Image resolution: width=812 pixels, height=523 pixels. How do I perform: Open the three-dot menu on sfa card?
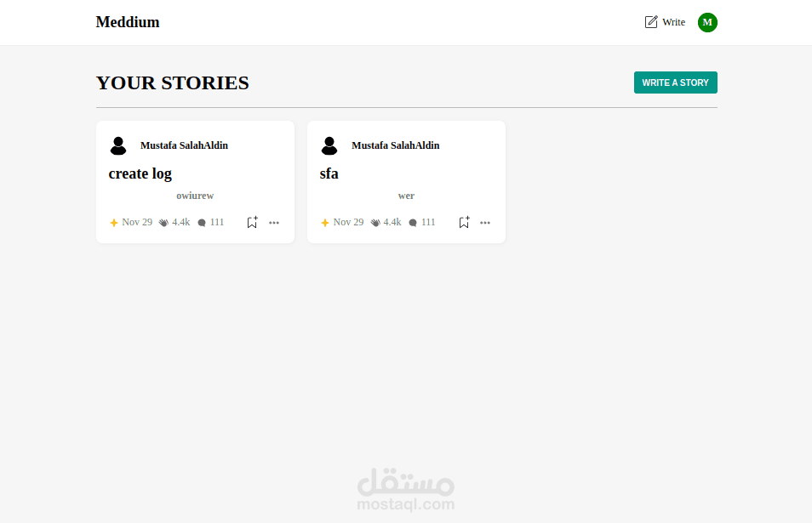485,223
